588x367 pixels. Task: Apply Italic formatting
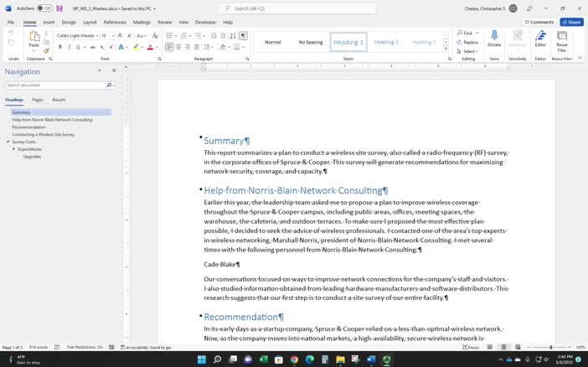click(x=69, y=47)
